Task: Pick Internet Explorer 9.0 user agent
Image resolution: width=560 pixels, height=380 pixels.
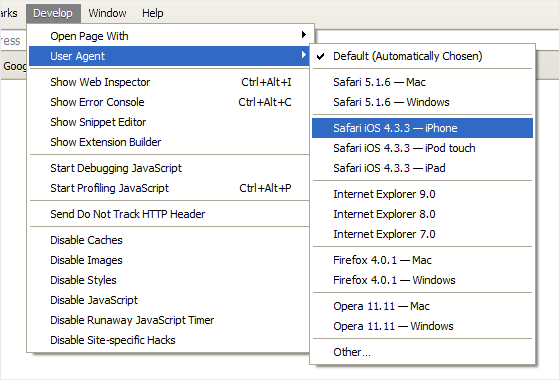Action: tap(422, 194)
